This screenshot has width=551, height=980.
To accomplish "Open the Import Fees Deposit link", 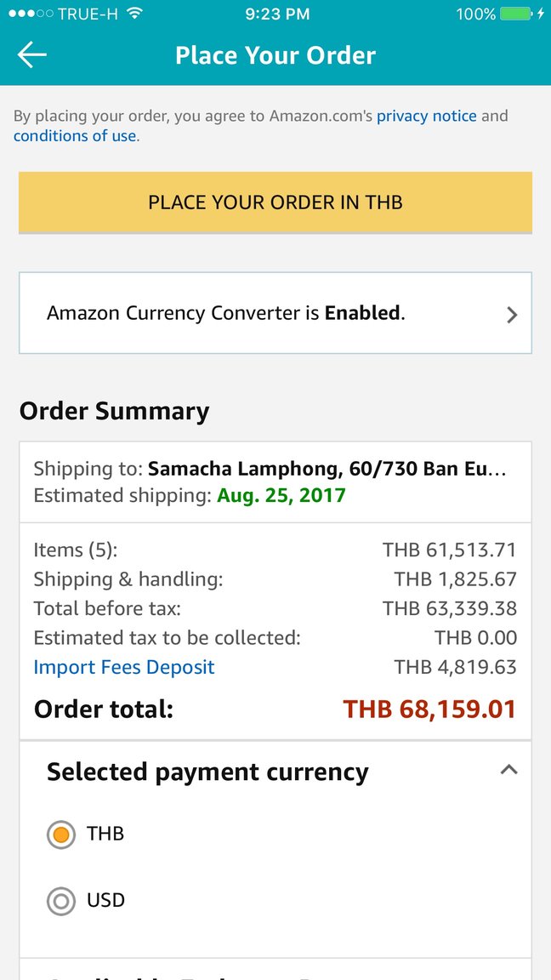I will click(123, 667).
